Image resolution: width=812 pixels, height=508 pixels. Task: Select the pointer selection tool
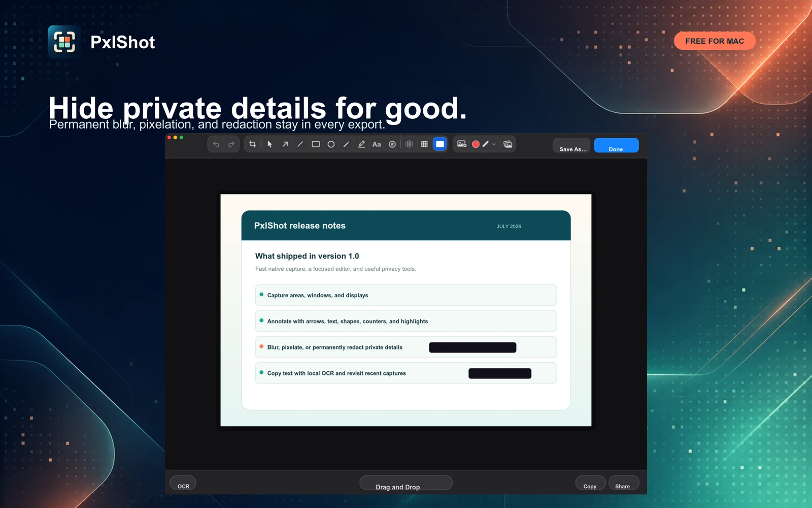pos(269,144)
